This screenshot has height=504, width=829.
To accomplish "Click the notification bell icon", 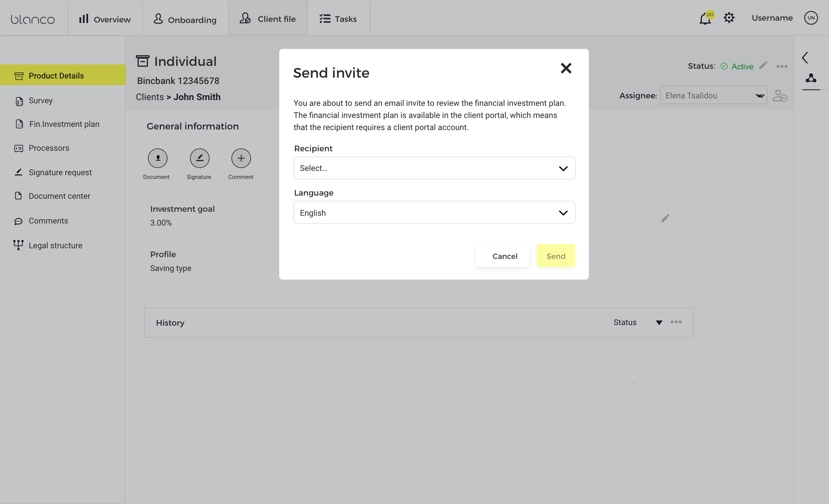I will coord(705,18).
